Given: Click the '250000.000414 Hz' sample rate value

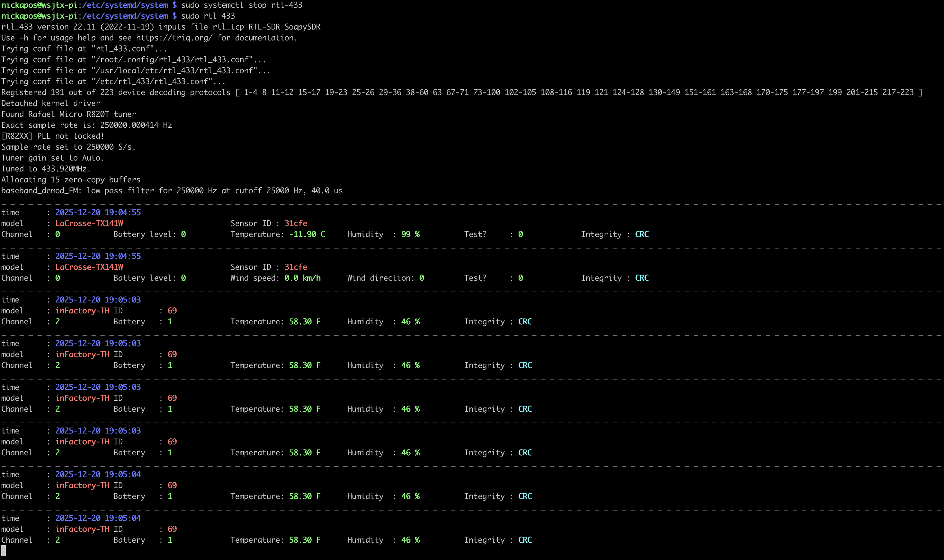Looking at the screenshot, I should tap(136, 125).
